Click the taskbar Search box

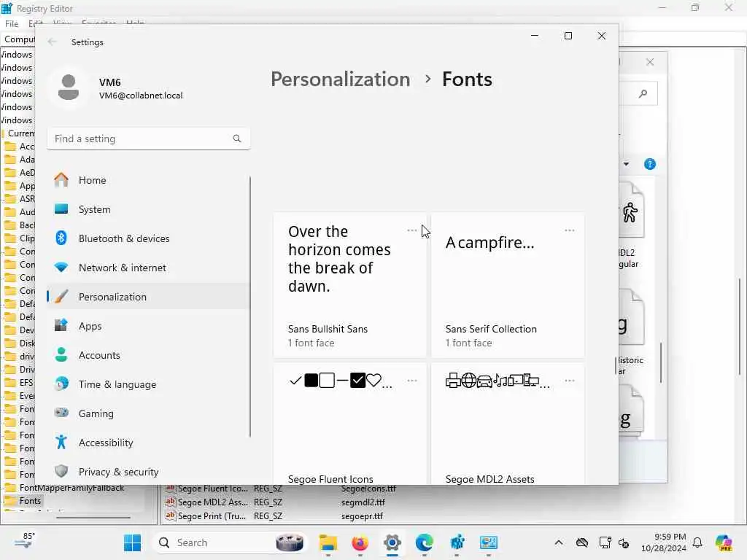[231, 542]
